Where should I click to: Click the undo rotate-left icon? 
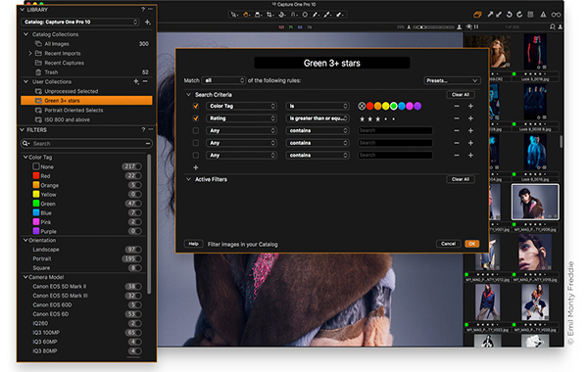point(510,15)
